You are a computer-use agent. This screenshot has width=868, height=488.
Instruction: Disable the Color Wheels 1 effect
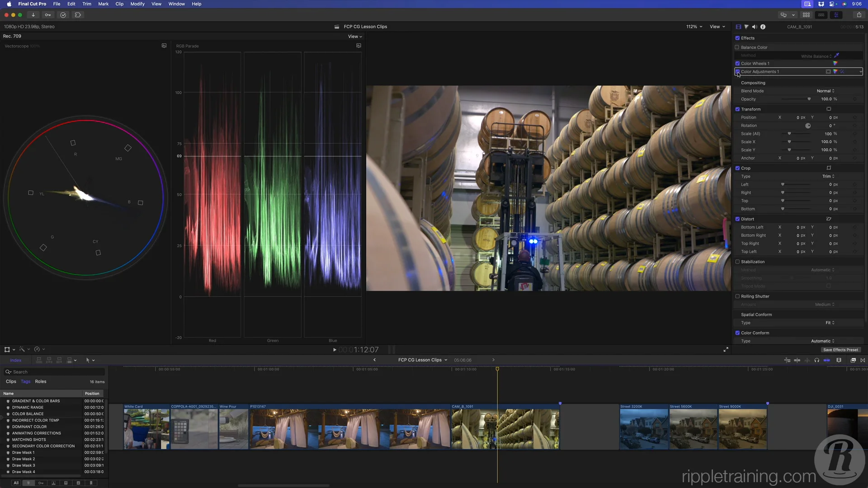pos(737,64)
